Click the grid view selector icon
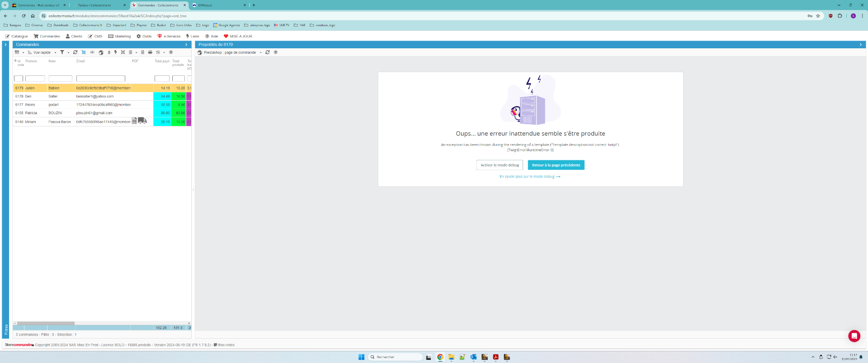The height and width of the screenshot is (363, 868). [x=17, y=52]
